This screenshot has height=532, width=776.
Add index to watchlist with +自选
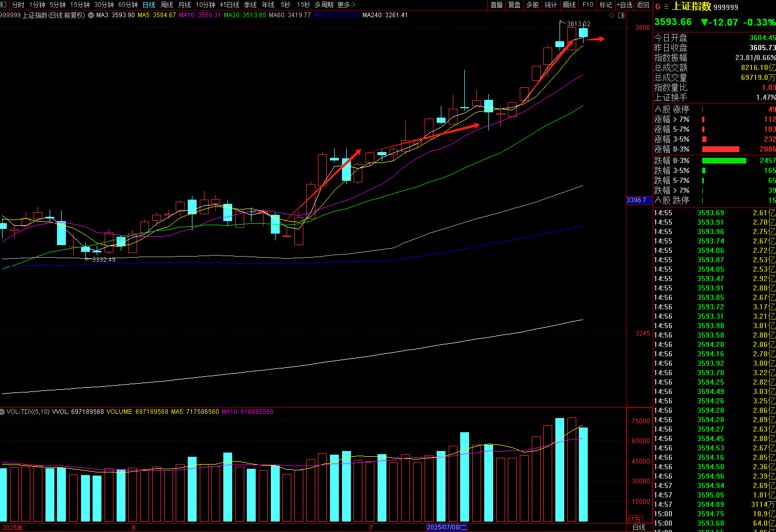click(x=624, y=5)
